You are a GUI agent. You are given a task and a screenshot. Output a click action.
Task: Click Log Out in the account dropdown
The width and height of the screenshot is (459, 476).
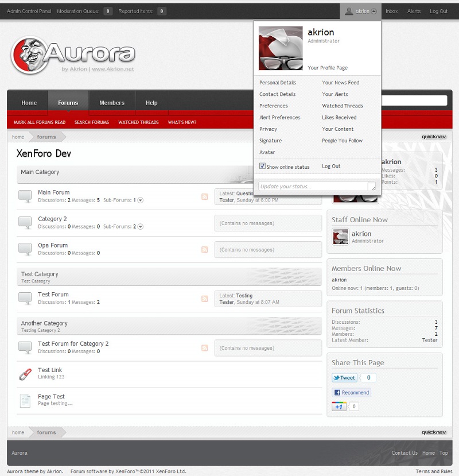coord(331,166)
